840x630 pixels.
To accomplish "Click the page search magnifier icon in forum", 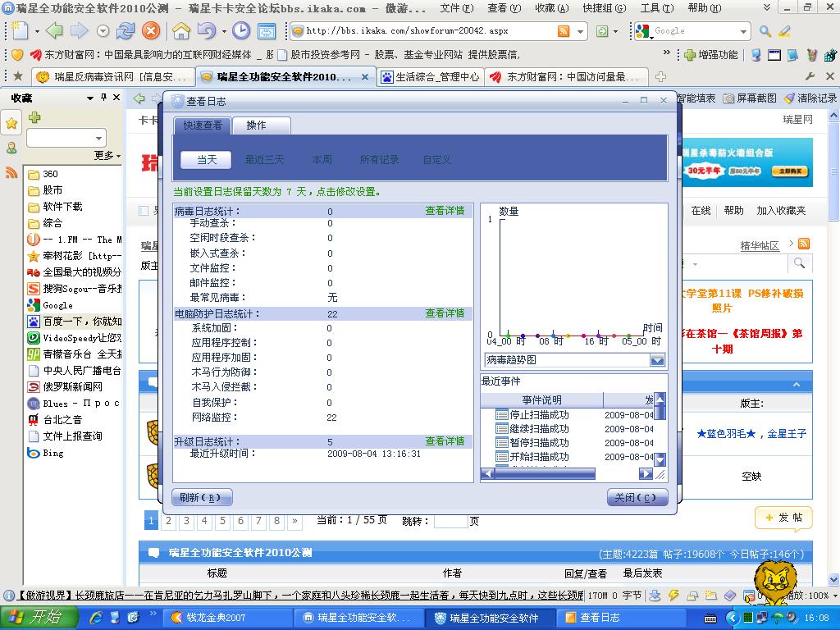I will 799,263.
